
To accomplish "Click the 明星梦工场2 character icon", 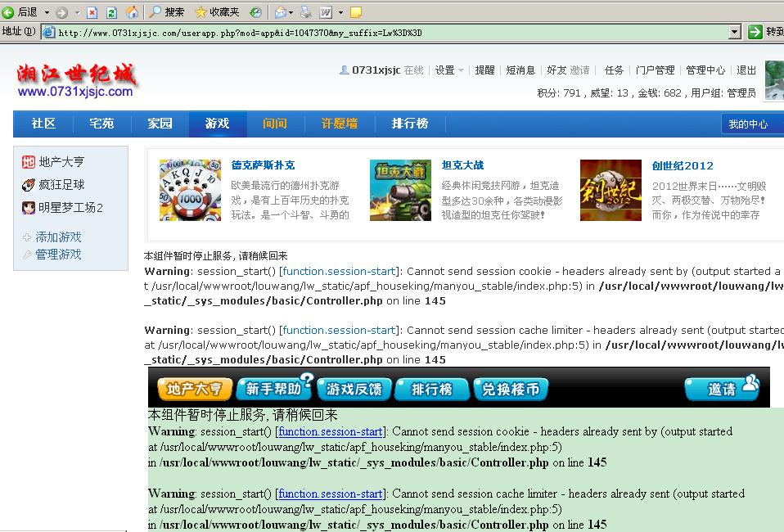I will pos(29,208).
